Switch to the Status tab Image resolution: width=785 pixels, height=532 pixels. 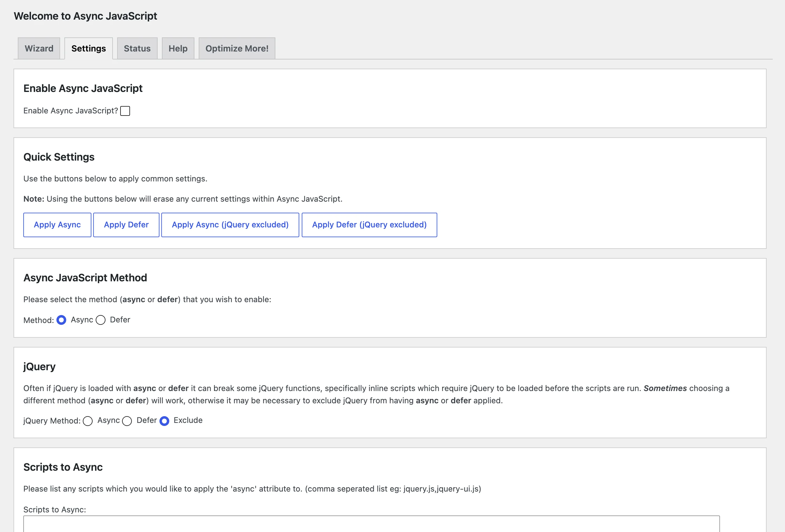[137, 48]
